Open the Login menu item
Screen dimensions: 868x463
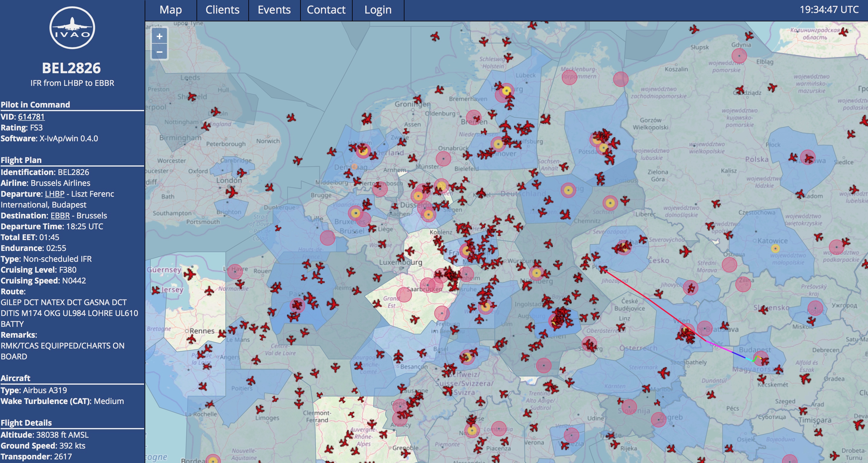click(x=378, y=10)
